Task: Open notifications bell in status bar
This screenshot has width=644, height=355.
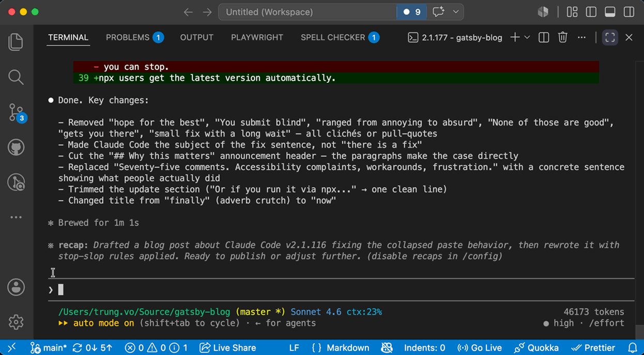Action: tap(633, 348)
